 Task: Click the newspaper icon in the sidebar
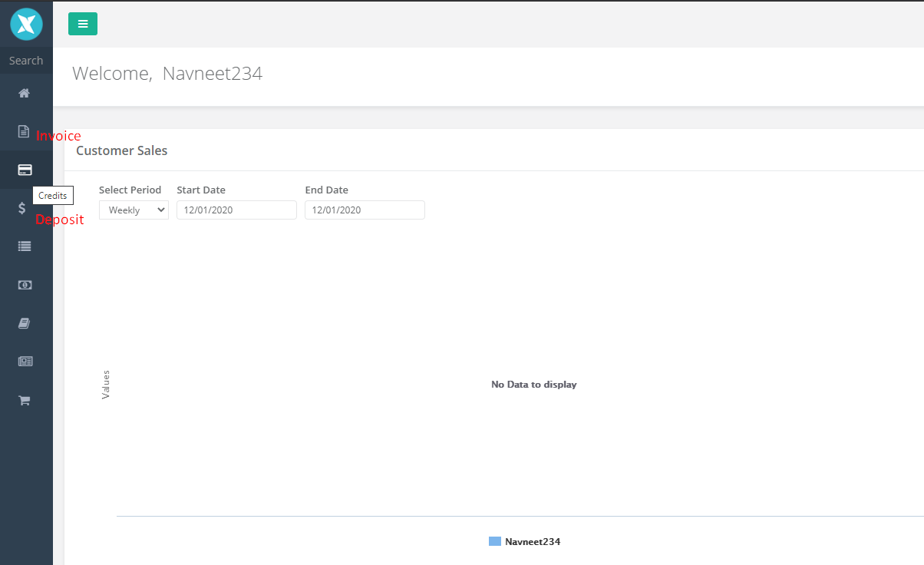tap(25, 362)
